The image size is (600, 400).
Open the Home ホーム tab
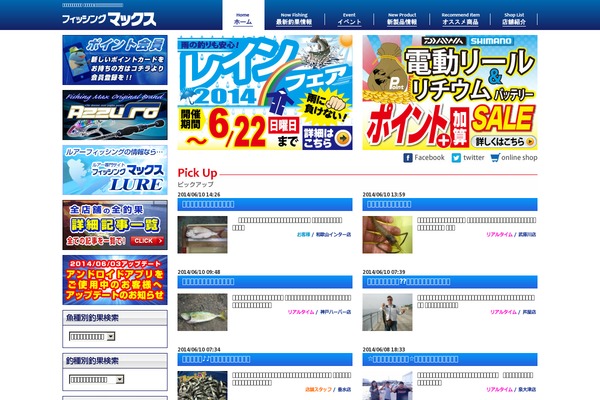[243, 15]
